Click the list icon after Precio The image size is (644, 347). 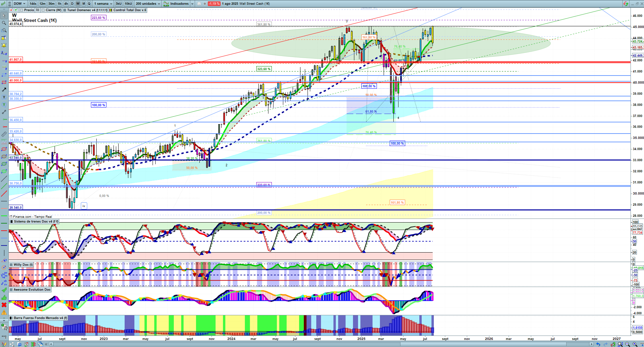[x=38, y=10]
